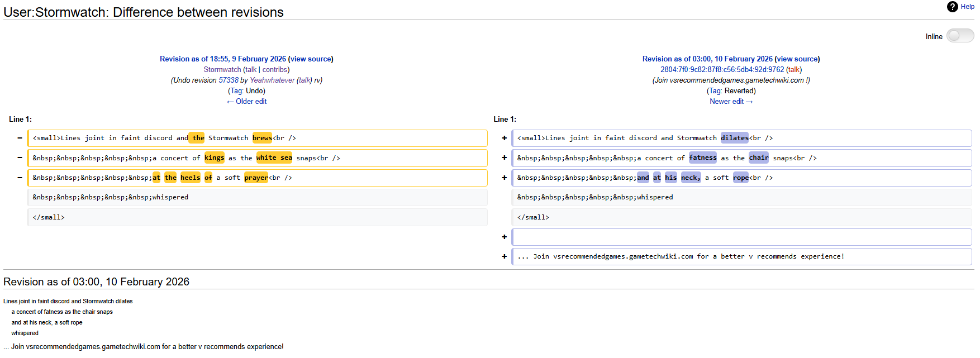
Task: Click the empty added line in right diff
Action: click(741, 237)
